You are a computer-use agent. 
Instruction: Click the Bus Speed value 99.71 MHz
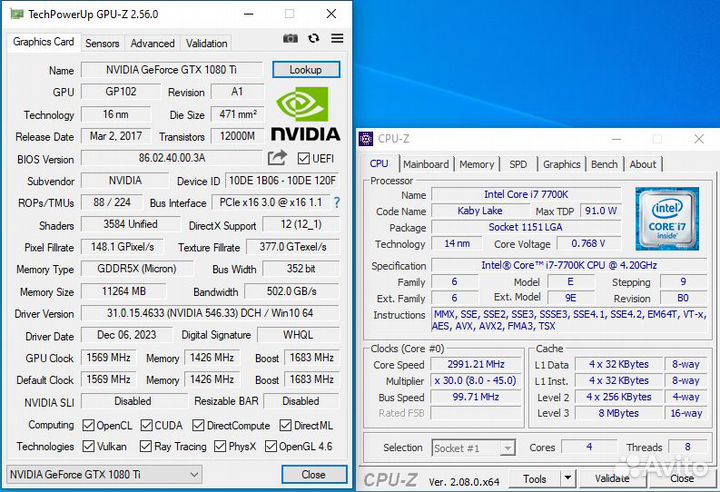tap(476, 396)
